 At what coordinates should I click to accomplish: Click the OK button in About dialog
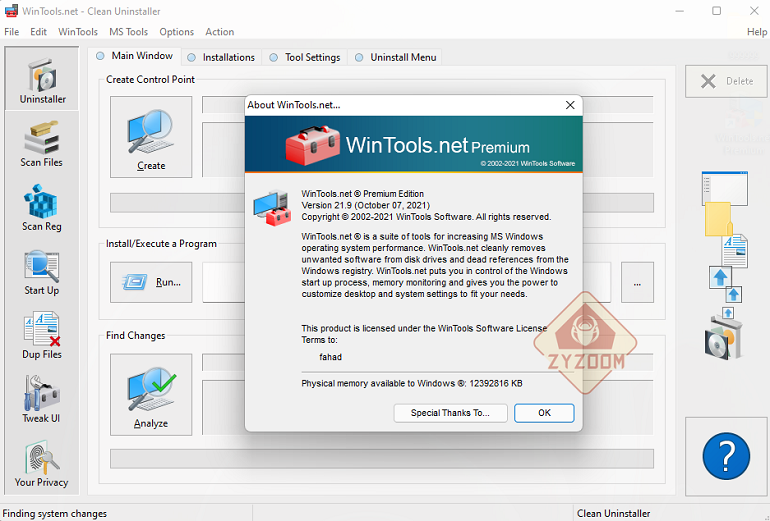[544, 413]
